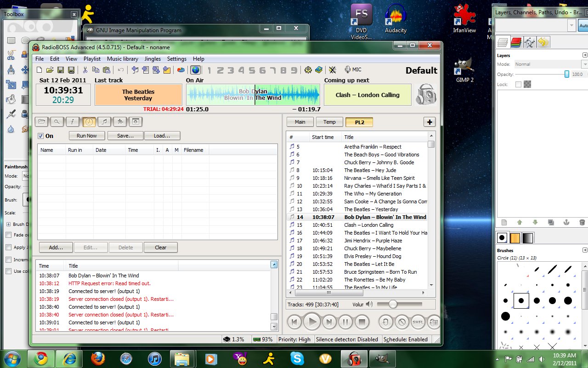Click the microphone MIC button
This screenshot has width=588, height=368.
tap(352, 69)
